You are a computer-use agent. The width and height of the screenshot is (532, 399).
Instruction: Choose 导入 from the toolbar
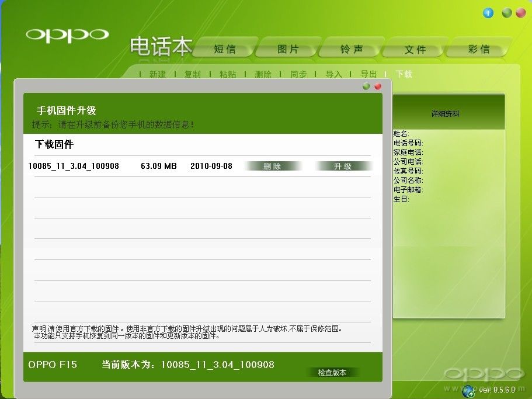click(x=334, y=74)
